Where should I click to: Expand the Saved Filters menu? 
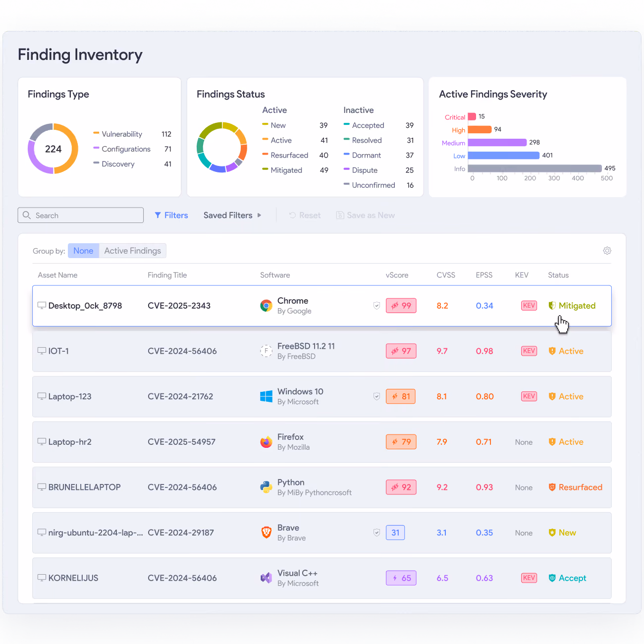click(232, 215)
